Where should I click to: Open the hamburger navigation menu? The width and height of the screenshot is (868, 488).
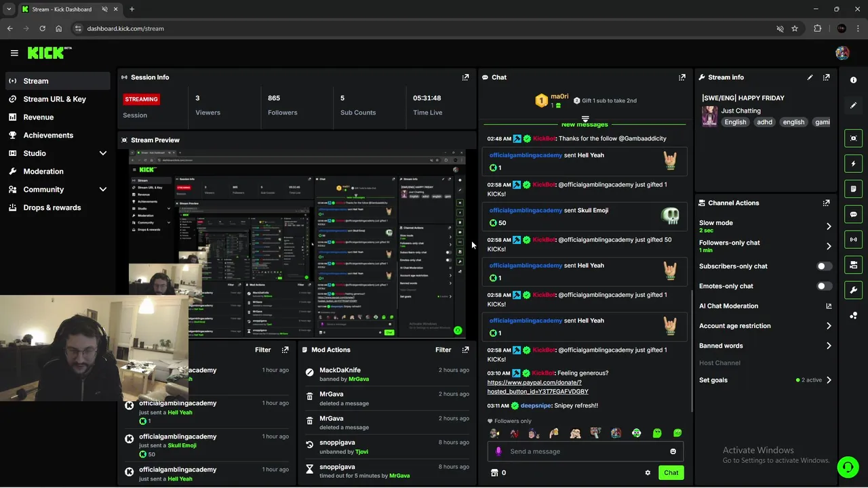(x=14, y=53)
